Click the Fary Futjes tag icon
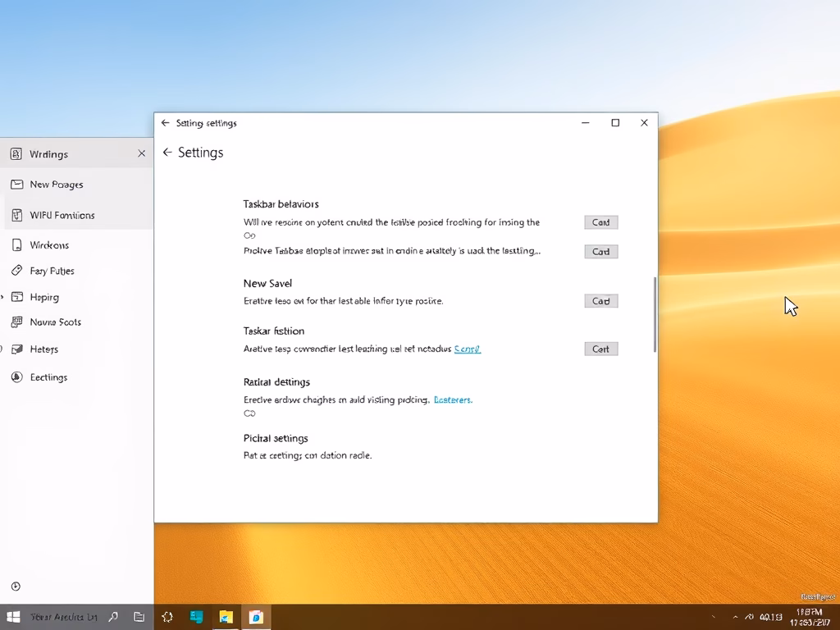The image size is (840, 630). [x=16, y=271]
